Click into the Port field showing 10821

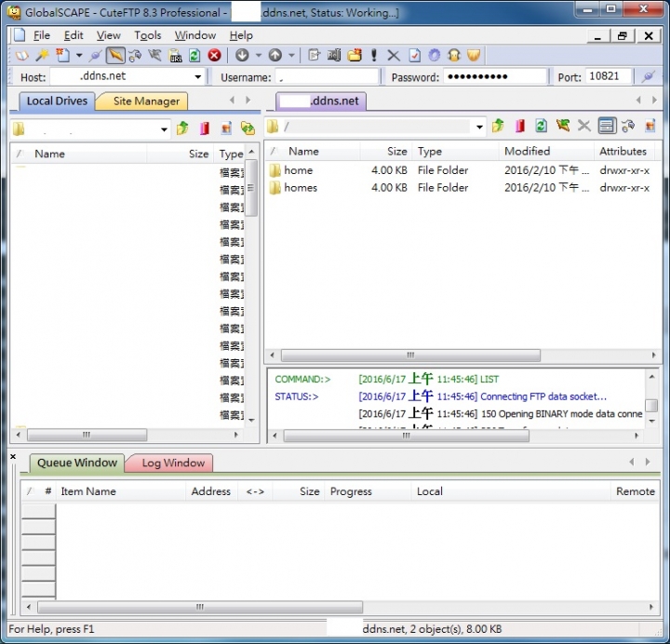[608, 76]
